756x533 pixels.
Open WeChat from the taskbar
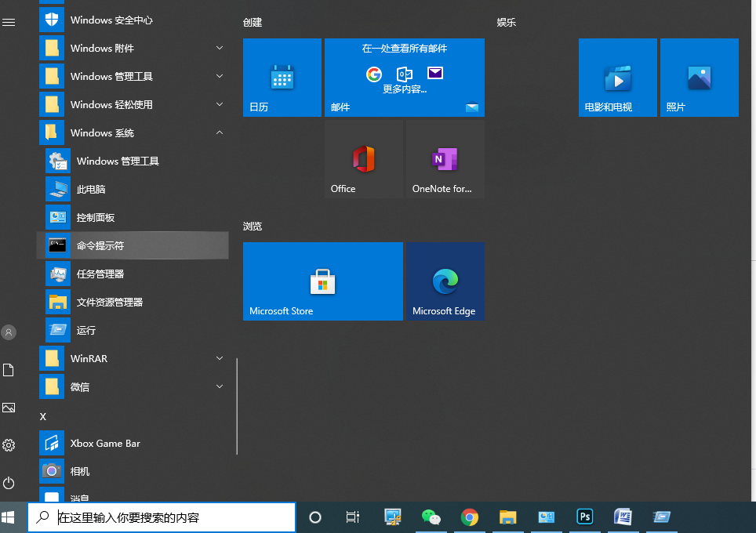[431, 517]
